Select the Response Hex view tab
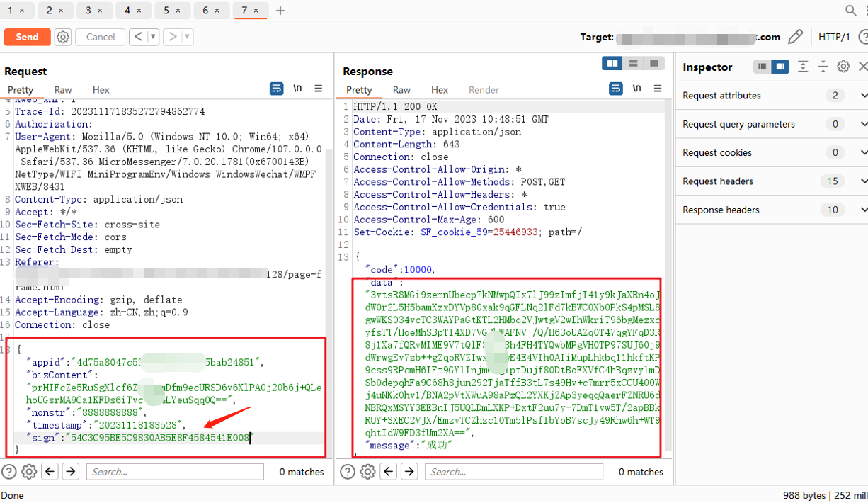 click(x=440, y=90)
